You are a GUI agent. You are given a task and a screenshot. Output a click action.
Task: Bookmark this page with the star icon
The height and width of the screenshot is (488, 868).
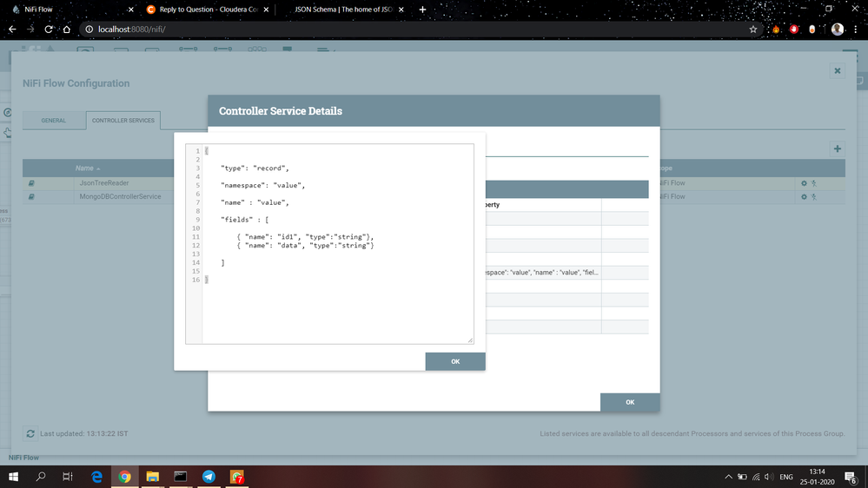pos(752,30)
